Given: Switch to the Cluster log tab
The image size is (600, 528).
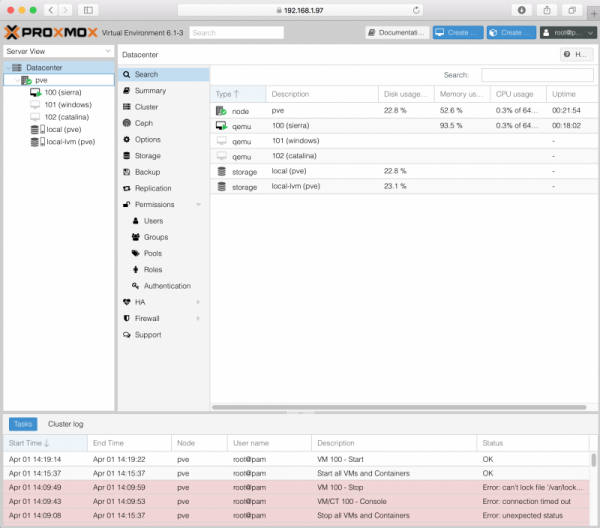Looking at the screenshot, I should pyautogui.click(x=66, y=424).
